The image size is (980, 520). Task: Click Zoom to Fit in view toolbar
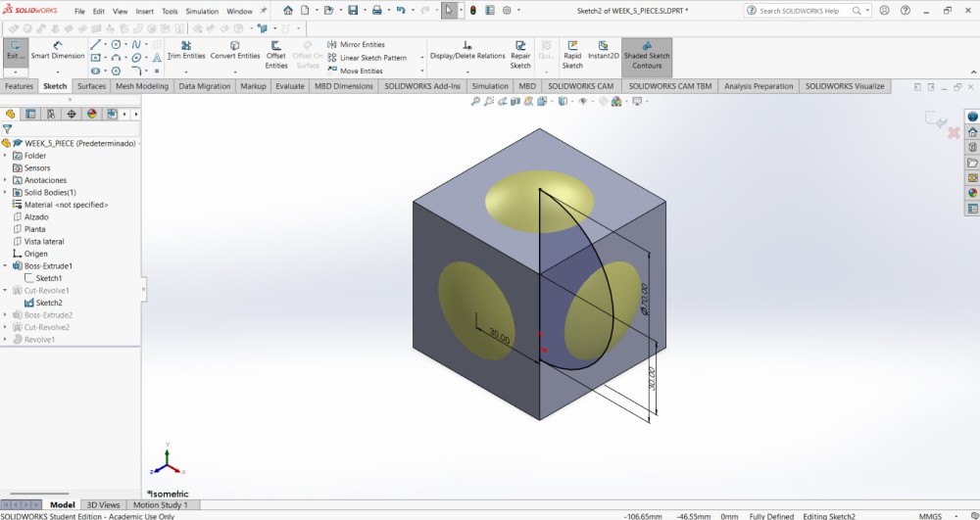point(475,101)
